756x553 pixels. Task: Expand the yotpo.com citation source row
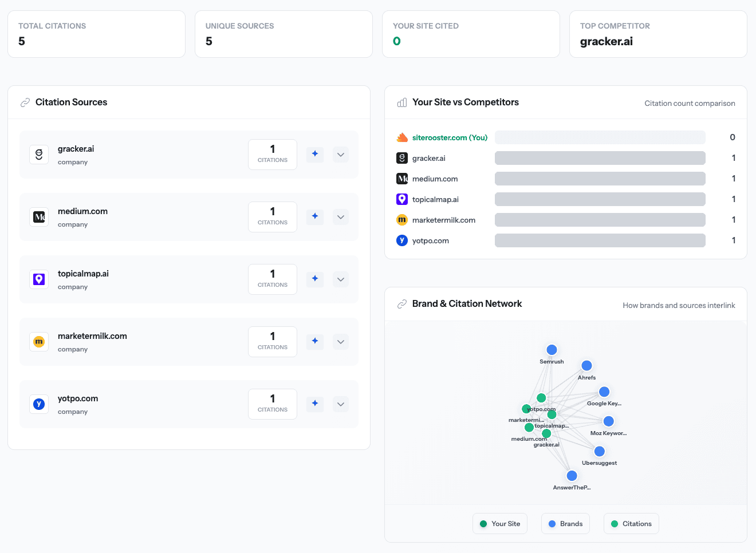point(341,404)
